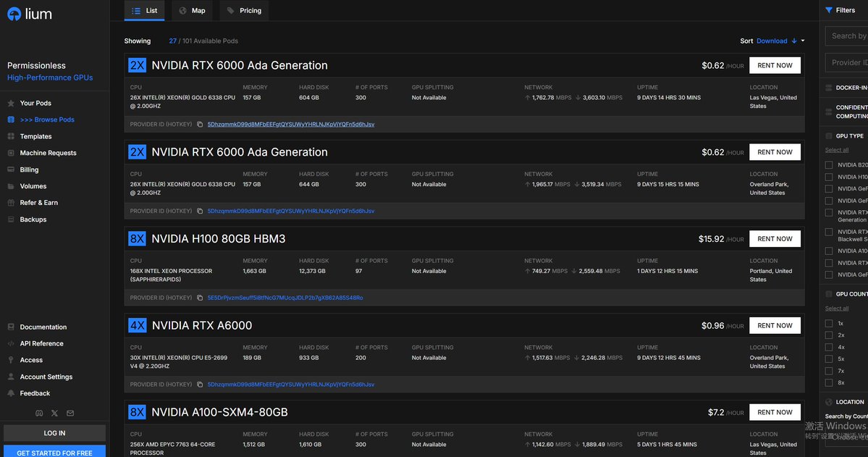Check the 8x GPU count box
Screen dimensions: 868x457
pyautogui.click(x=829, y=383)
